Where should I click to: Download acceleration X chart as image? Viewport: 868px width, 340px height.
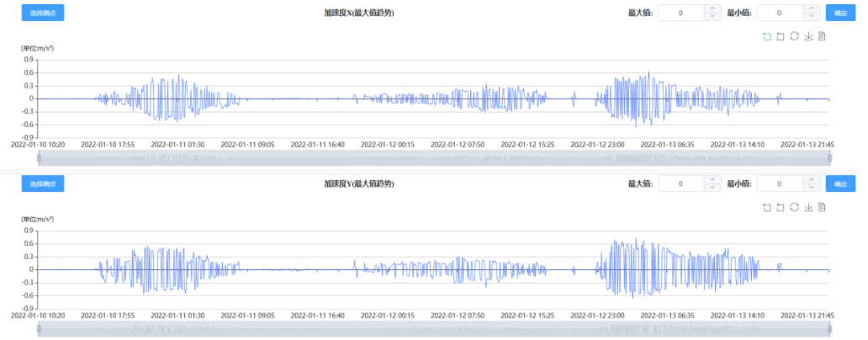click(x=808, y=36)
